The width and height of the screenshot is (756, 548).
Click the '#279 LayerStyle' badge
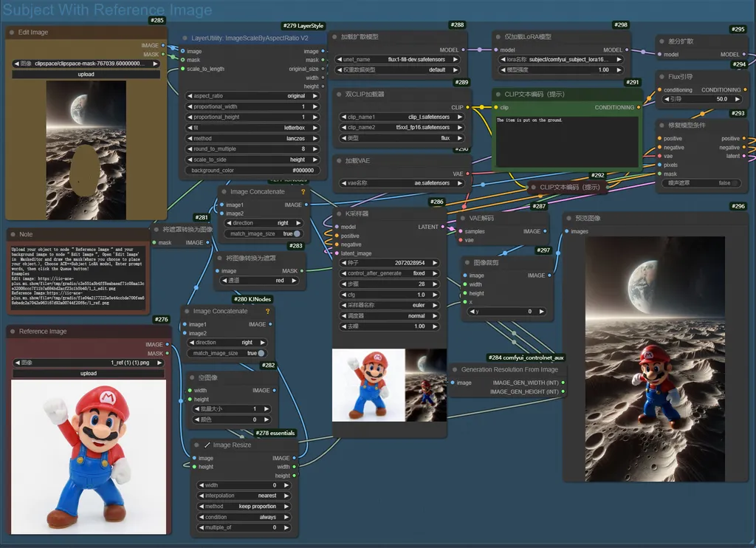[303, 26]
